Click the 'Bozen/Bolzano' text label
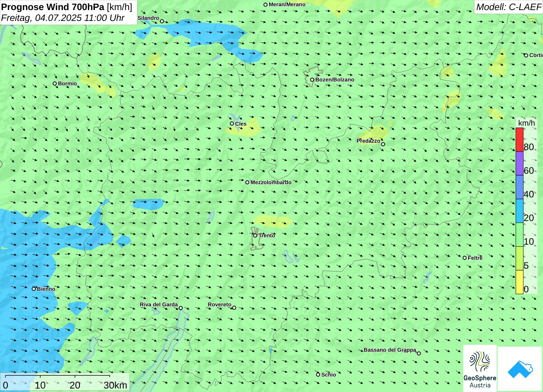The height and width of the screenshot is (392, 543). 335,80
